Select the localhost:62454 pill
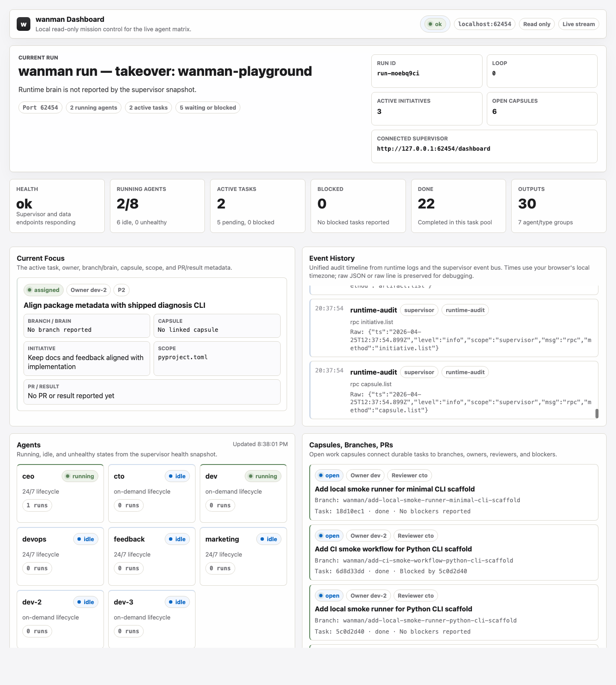 tap(485, 24)
